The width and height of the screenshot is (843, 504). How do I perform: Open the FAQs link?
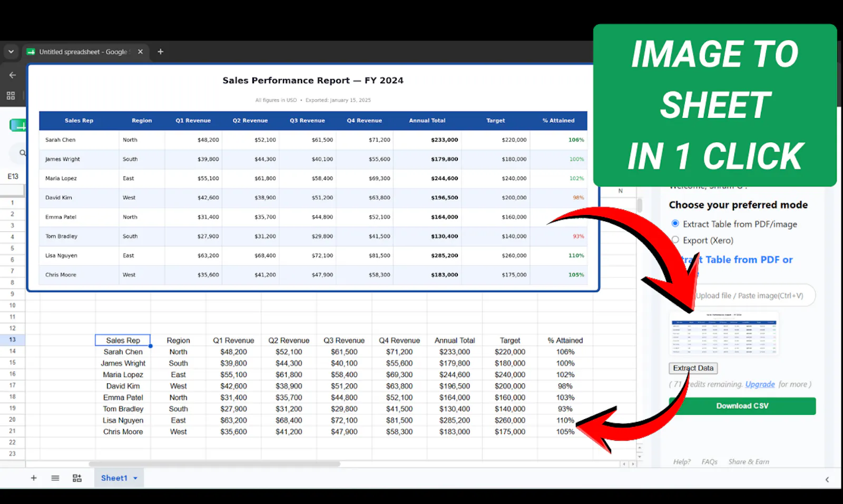[709, 462]
